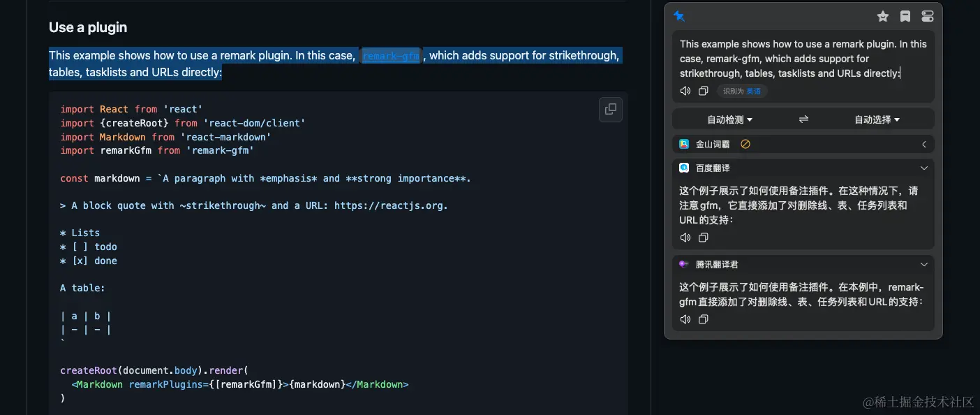Swap source and target languages

(803, 119)
